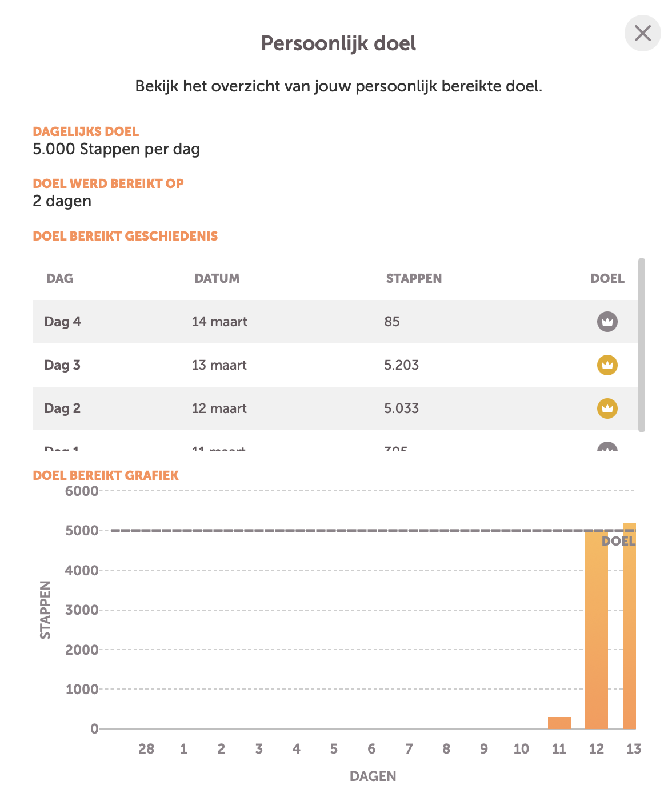
Task: Click the DOEL column header
Action: (607, 279)
